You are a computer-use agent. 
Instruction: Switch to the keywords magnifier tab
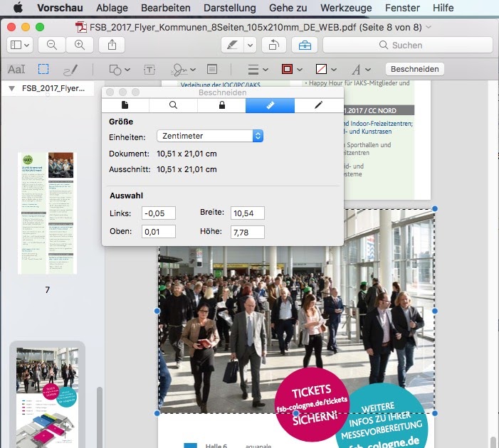[x=173, y=105]
